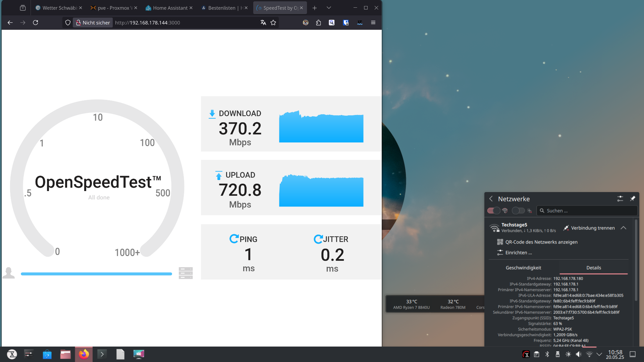
Task: Click the address bar URL
Action: tap(148, 22)
